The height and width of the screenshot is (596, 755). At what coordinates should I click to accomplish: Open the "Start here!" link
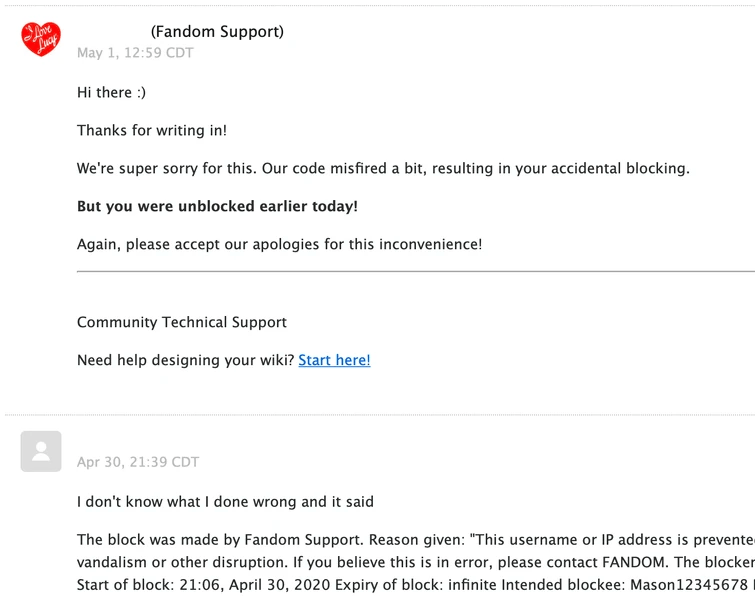334,360
